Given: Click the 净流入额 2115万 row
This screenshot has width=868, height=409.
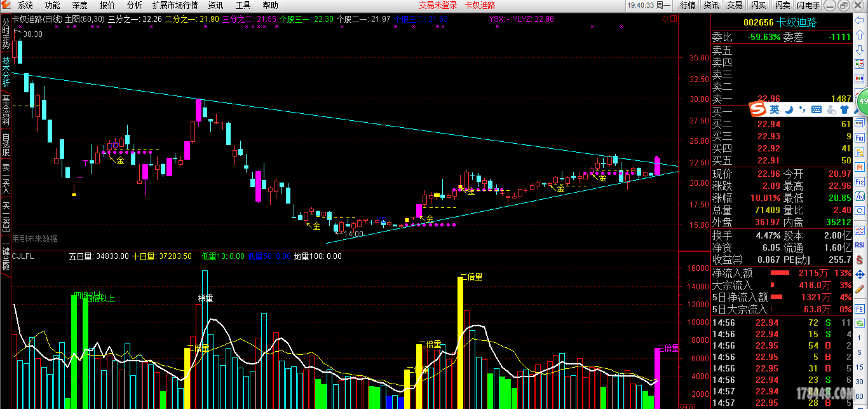Looking at the screenshot, I should pyautogui.click(x=781, y=273).
